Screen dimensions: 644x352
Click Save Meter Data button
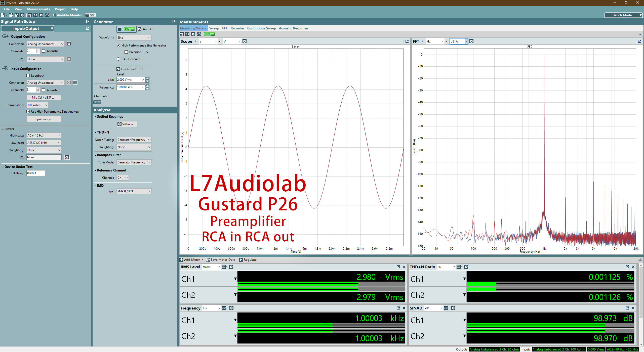coord(221,260)
